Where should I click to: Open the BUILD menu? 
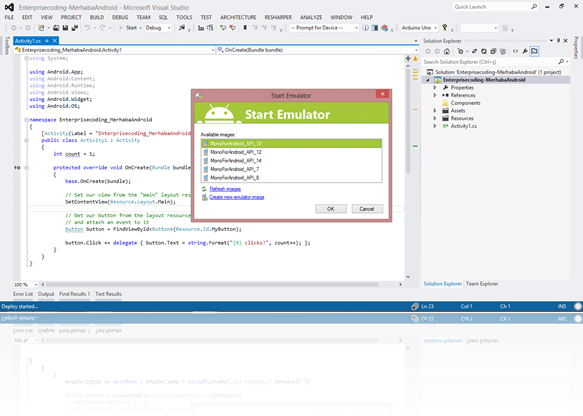click(x=97, y=17)
